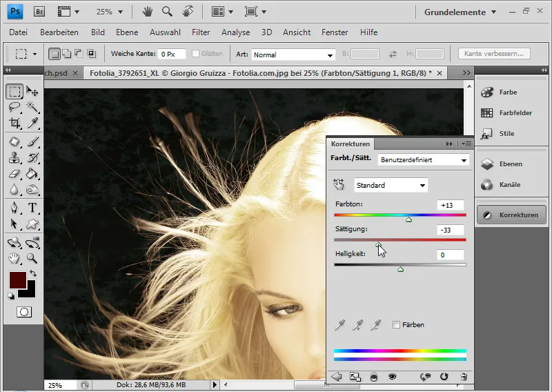Toggle clip to layer in Korrekturen panel
The width and height of the screenshot is (552, 392).
(x=374, y=377)
